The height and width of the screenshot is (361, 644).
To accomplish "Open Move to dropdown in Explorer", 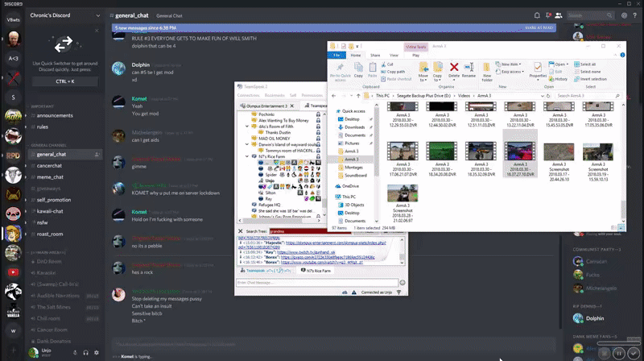I will click(x=423, y=72).
